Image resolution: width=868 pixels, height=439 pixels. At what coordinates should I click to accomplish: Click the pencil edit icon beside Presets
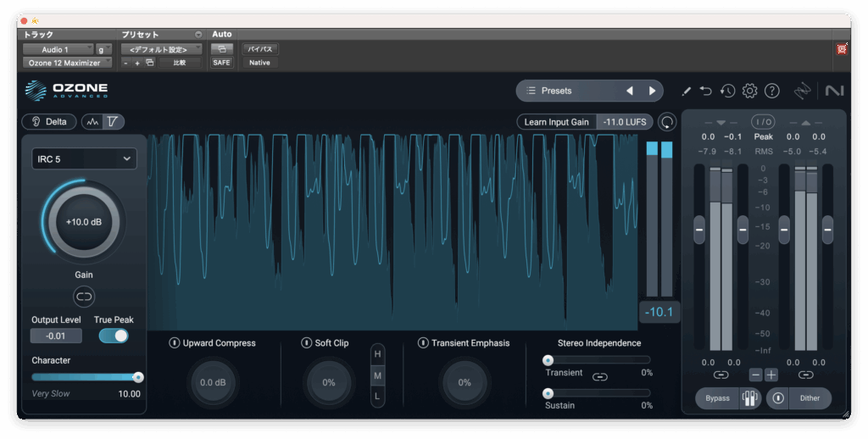[x=686, y=91]
